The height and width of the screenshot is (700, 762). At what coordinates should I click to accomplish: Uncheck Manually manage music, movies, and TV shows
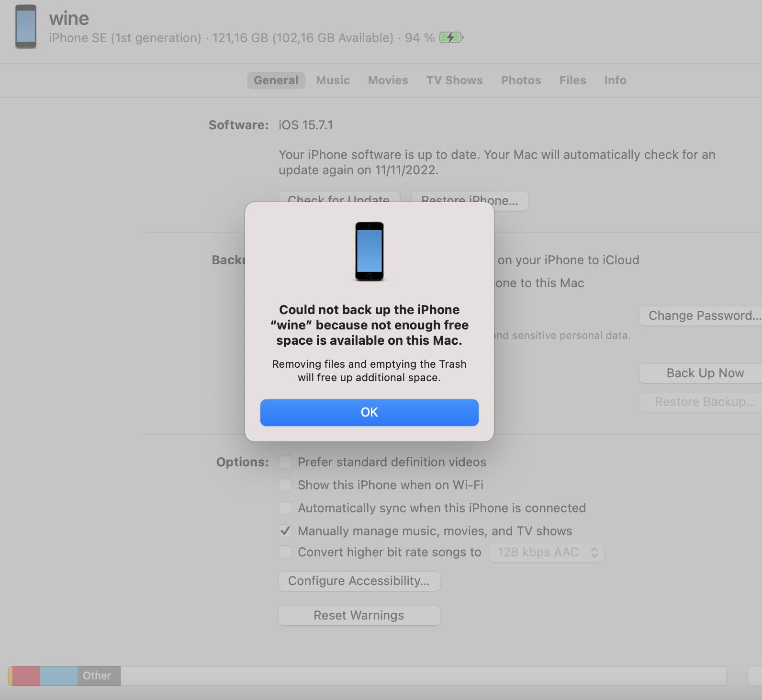coord(285,531)
